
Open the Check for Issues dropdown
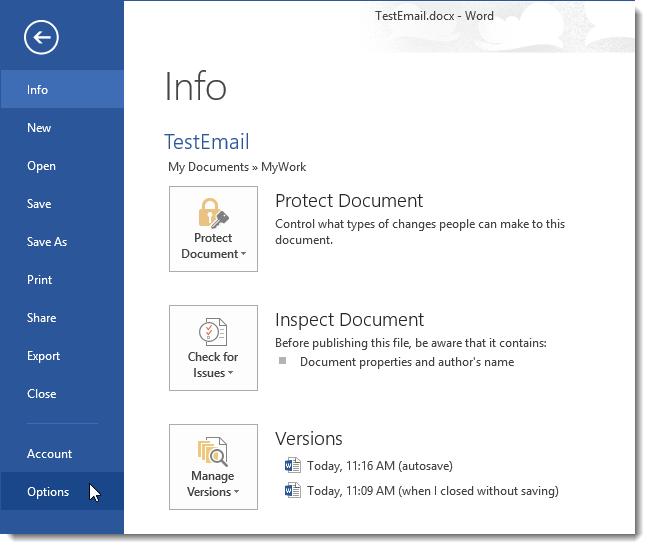point(213,348)
